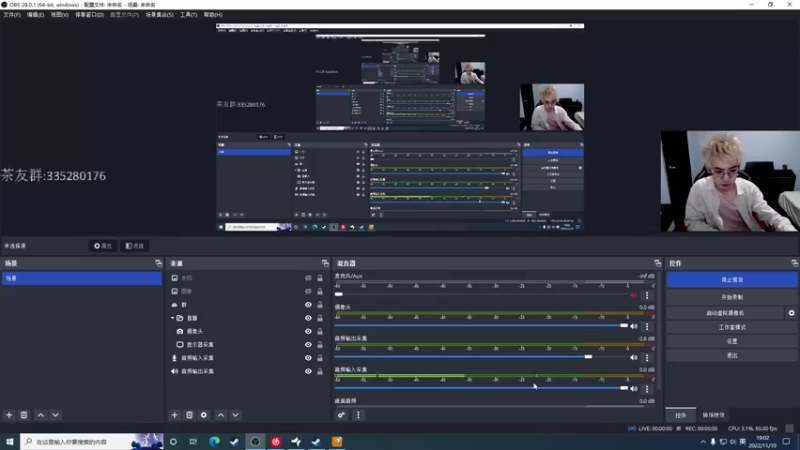
Task: Show the hidden second image source
Action: [308, 291]
